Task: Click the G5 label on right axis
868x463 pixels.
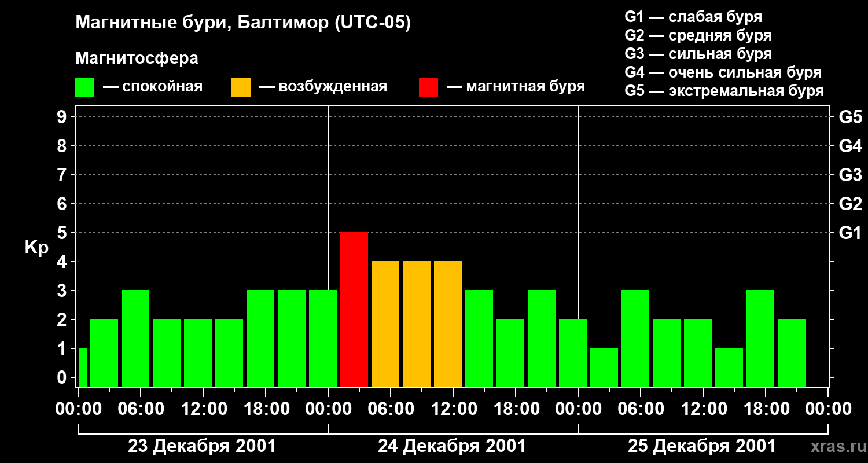Action: (851, 117)
